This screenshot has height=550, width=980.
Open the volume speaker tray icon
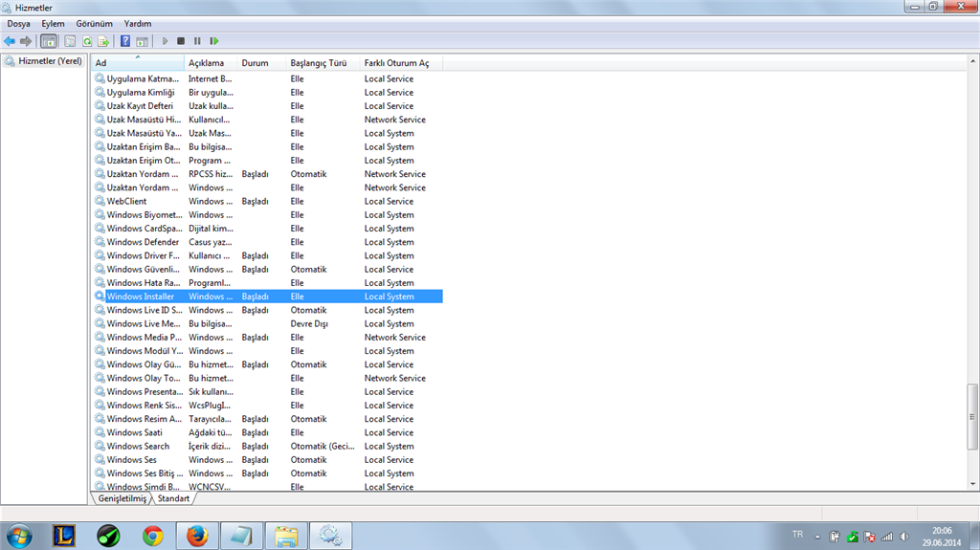tap(903, 537)
